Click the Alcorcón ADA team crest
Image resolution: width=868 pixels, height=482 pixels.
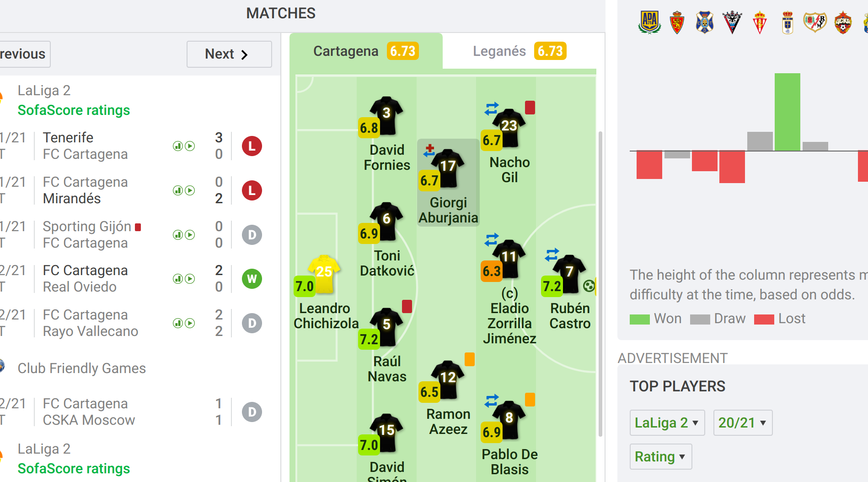point(649,22)
